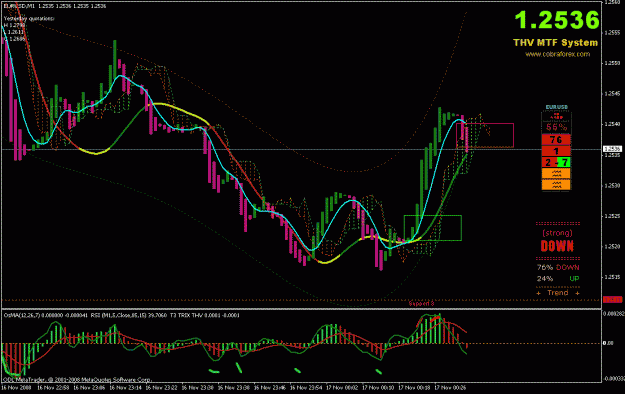Click the MetaQuotes Software Corp copyright text
Screen dimensions: 625x394
(77, 380)
